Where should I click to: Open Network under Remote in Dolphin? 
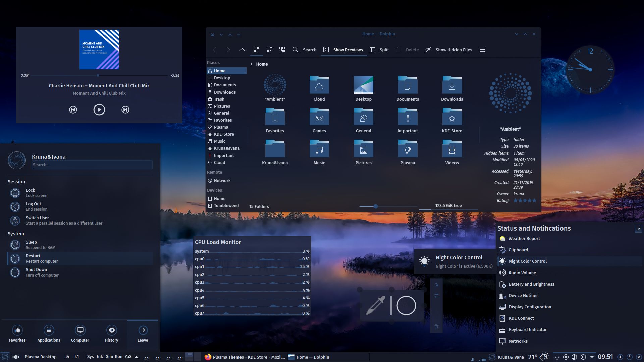coord(222,180)
